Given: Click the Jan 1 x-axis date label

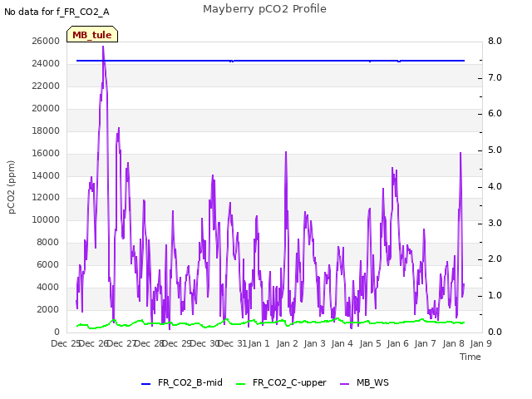Looking at the screenshot, I should pyautogui.click(x=259, y=343).
